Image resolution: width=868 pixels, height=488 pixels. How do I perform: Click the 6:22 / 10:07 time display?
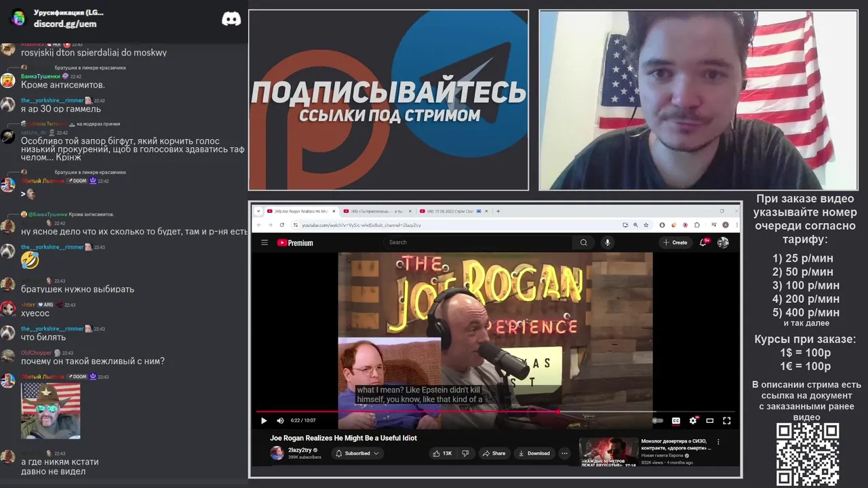coord(303,420)
